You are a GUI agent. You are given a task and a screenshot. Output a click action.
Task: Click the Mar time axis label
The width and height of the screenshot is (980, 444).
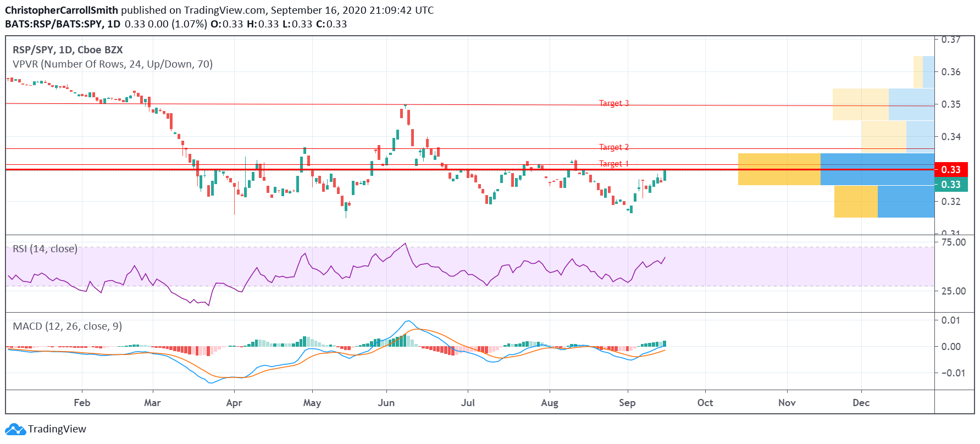point(152,403)
